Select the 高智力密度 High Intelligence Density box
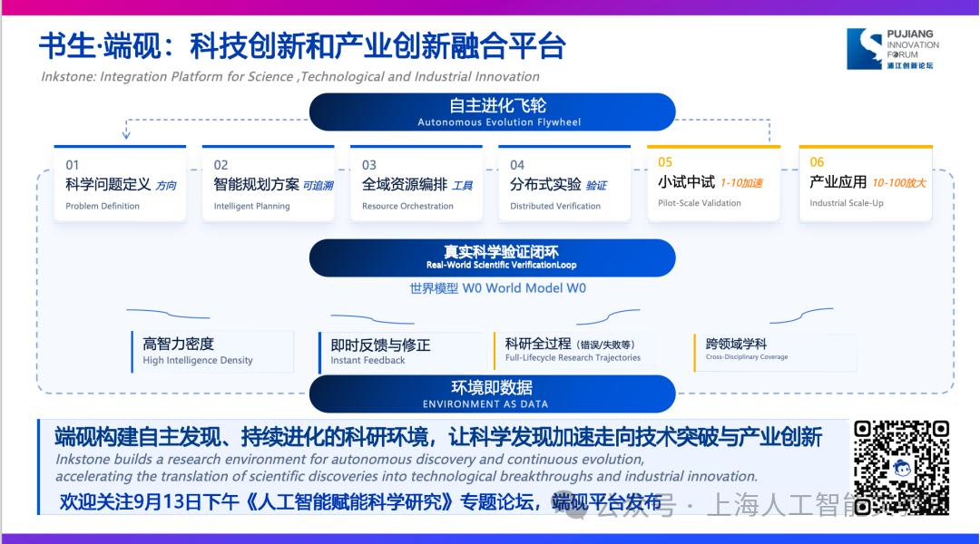The height and width of the screenshot is (544, 980). tap(212, 352)
